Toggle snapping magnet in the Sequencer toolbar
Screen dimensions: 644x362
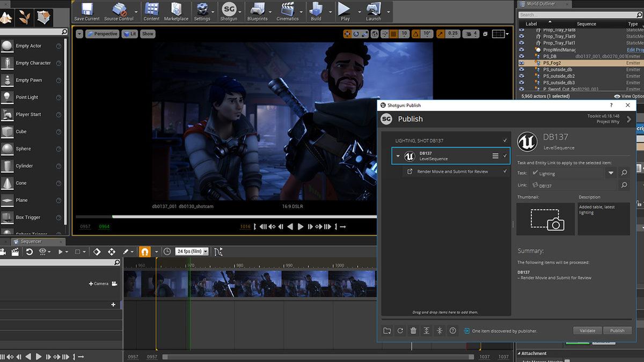tap(145, 251)
